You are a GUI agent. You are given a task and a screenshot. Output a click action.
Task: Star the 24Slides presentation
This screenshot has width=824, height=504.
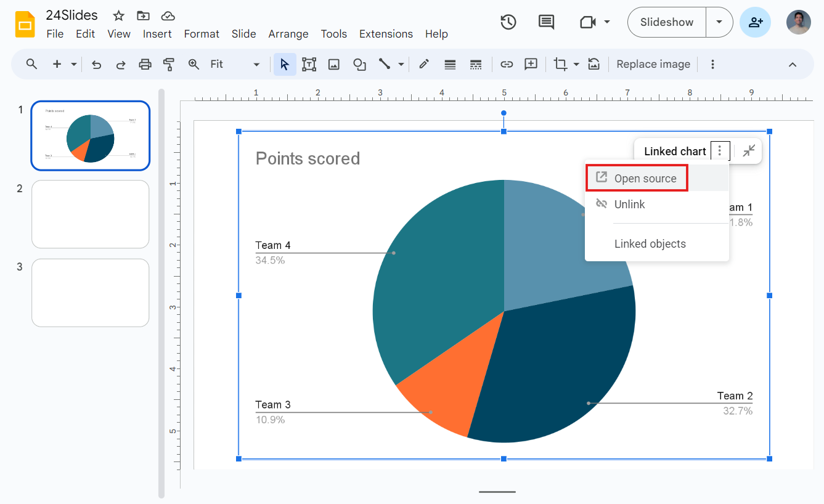coord(118,16)
